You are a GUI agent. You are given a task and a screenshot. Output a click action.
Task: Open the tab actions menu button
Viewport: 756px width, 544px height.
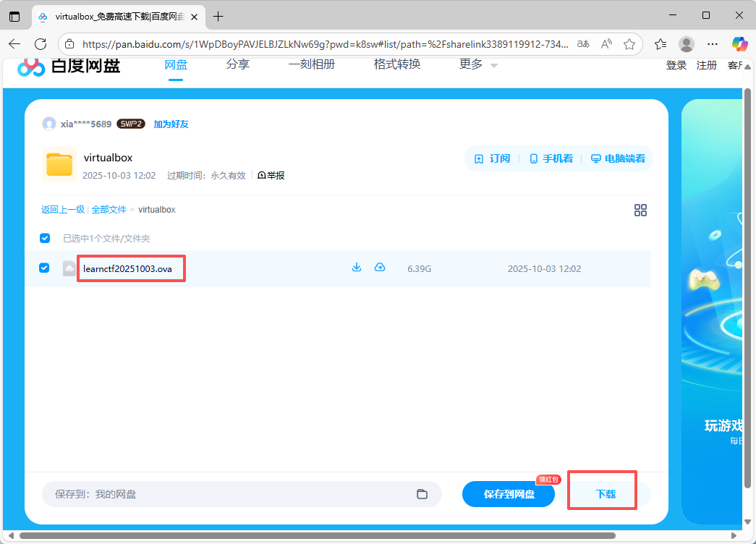click(14, 16)
